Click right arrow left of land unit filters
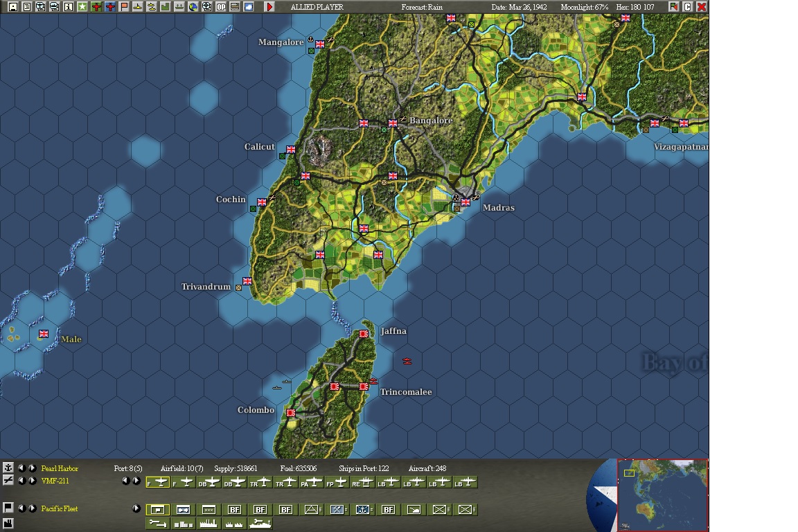Image resolution: width=798 pixels, height=532 pixels. (136, 508)
